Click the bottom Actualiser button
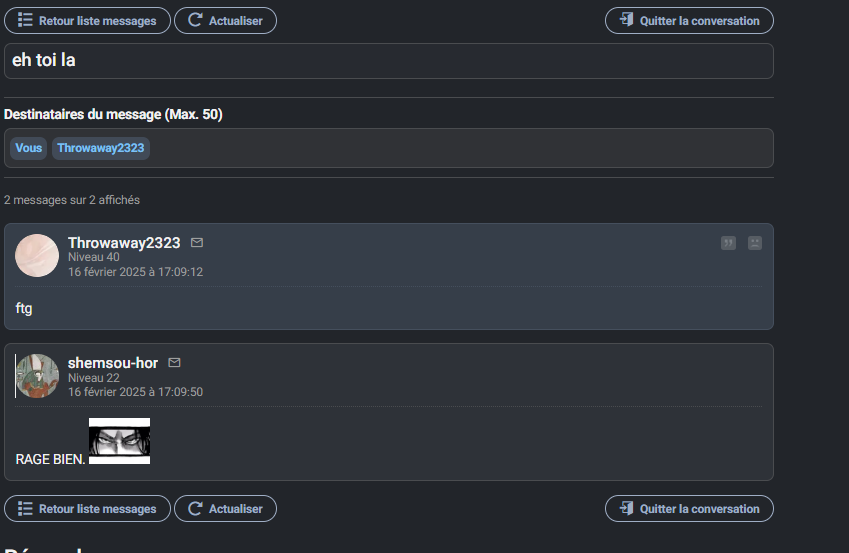The height and width of the screenshot is (553, 849). 225,509
